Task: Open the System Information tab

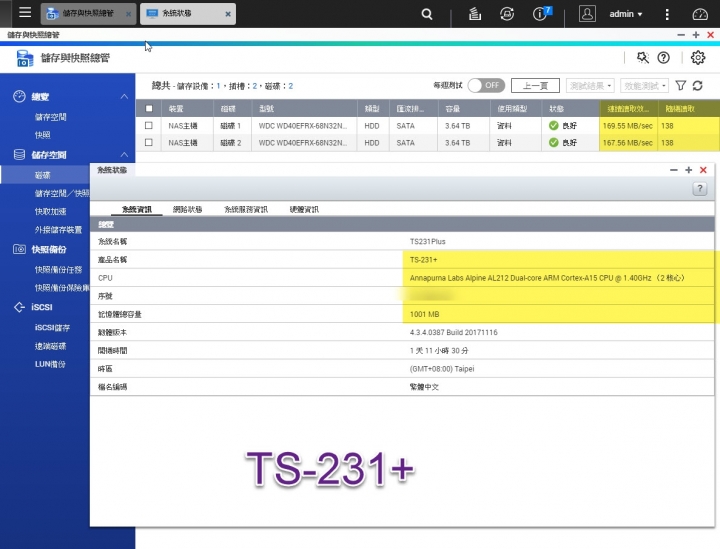Action: (137, 209)
